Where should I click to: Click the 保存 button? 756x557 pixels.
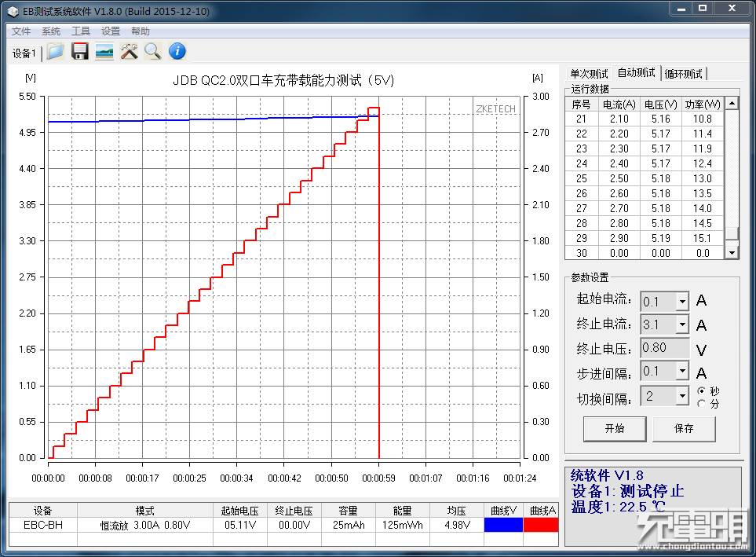point(684,429)
